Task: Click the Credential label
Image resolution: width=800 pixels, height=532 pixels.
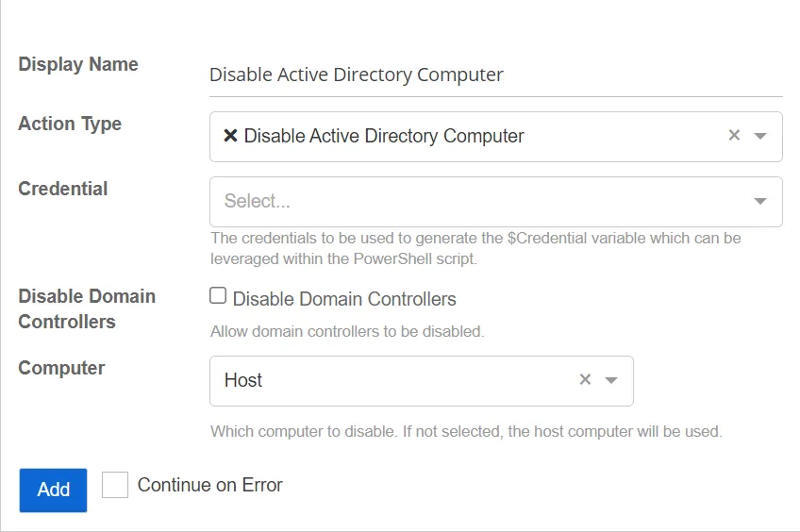Action: pyautogui.click(x=63, y=189)
